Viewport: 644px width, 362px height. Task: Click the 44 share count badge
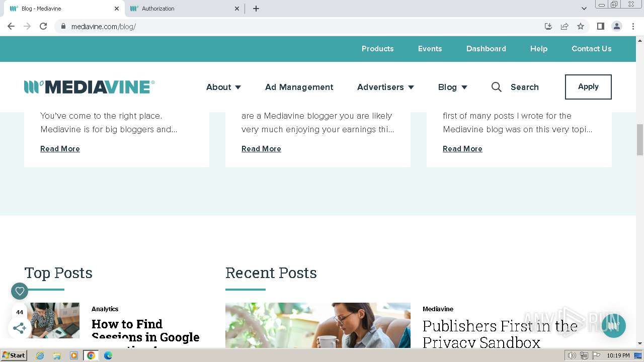(x=20, y=312)
